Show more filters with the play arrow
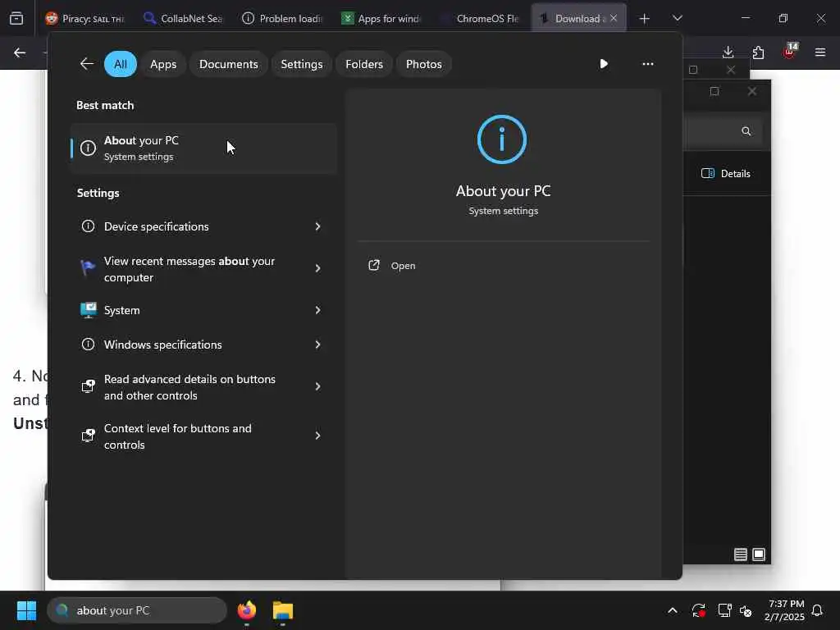 [604, 64]
